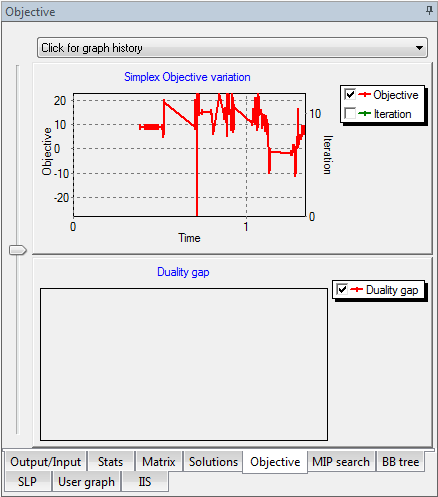The image size is (438, 497).
Task: Uncheck the Duality gap checkbox
Action: (x=342, y=289)
